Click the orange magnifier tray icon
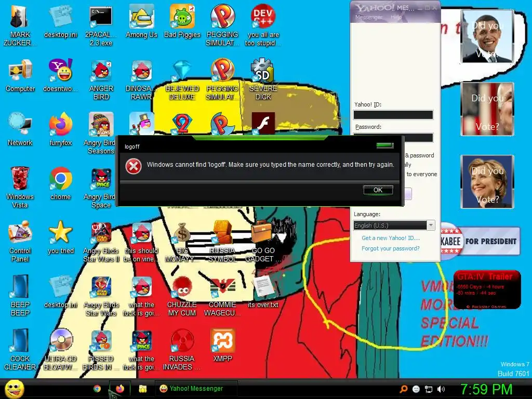Viewport: 532px width, 399px height. (x=403, y=389)
